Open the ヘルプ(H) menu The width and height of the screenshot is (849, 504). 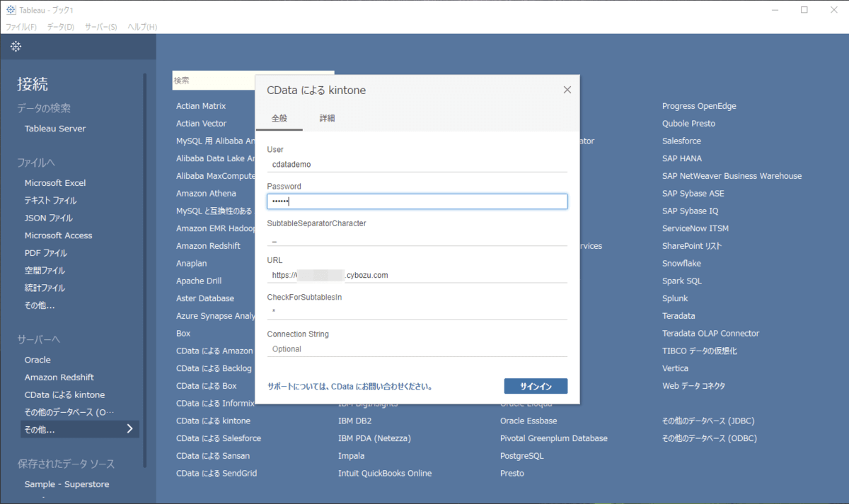click(142, 27)
